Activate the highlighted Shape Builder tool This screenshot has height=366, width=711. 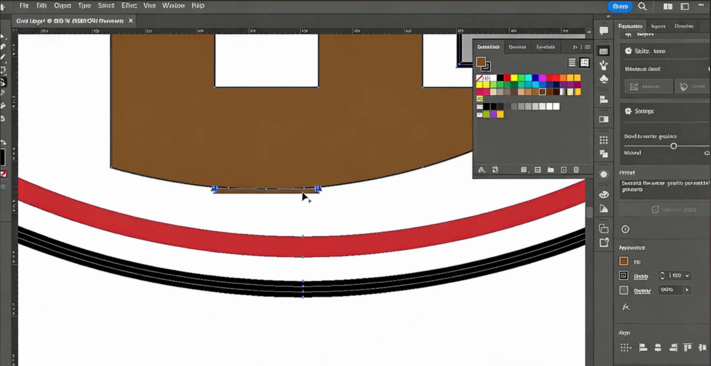point(3,83)
